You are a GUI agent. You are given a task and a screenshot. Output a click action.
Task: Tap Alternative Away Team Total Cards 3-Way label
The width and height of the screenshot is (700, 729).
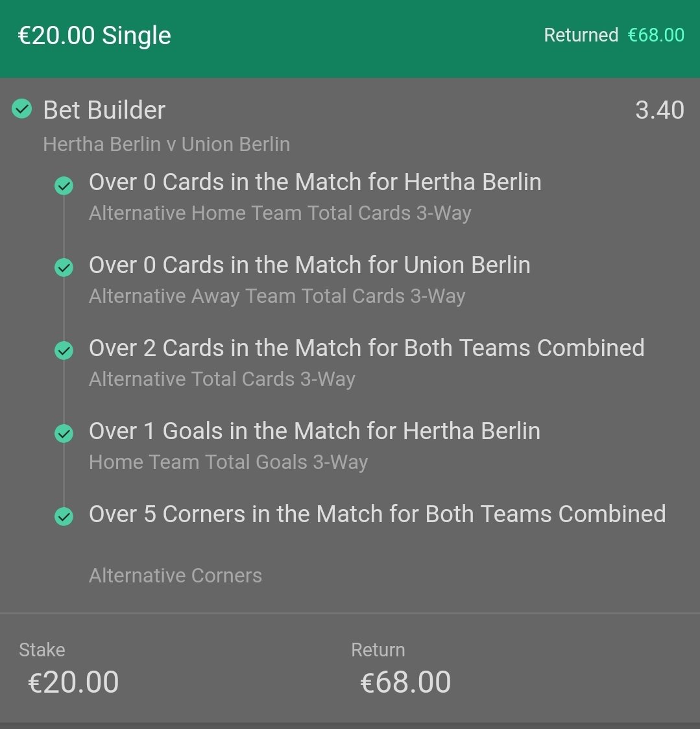(x=277, y=296)
